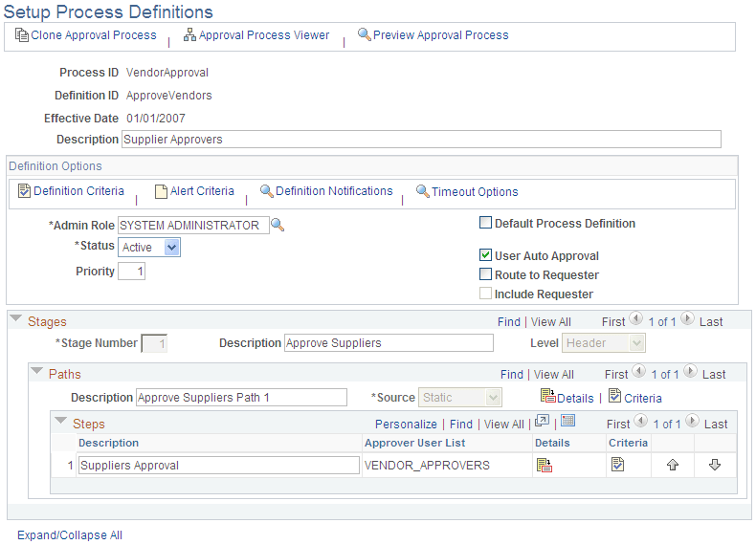The image size is (756, 545).
Task: Click Find in Paths header
Action: point(512,375)
